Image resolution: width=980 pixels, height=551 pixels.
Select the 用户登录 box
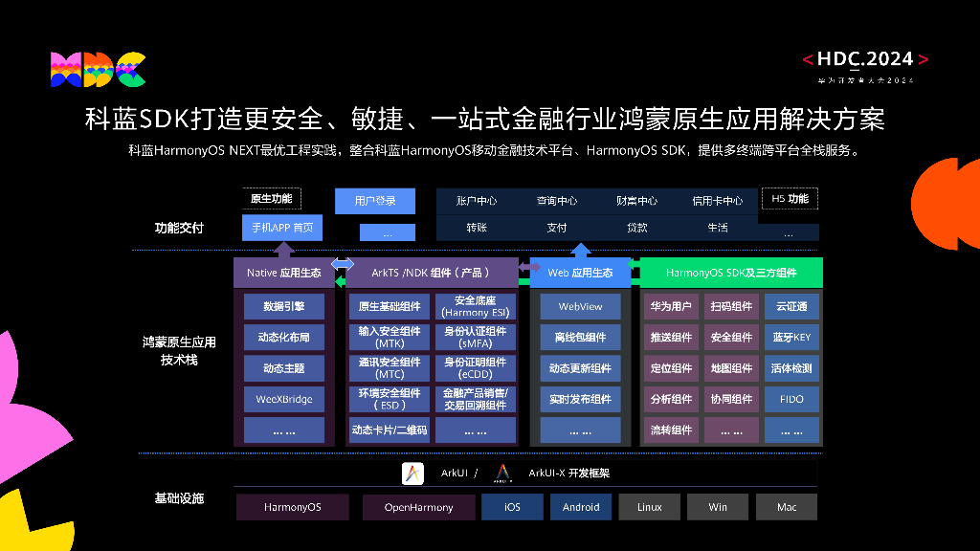(x=375, y=201)
